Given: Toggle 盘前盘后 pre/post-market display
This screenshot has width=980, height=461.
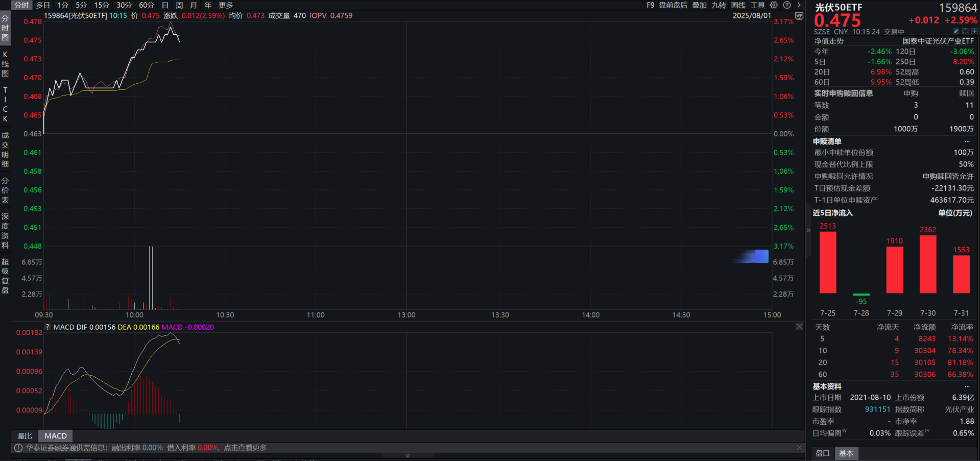Looking at the screenshot, I should (x=673, y=5).
